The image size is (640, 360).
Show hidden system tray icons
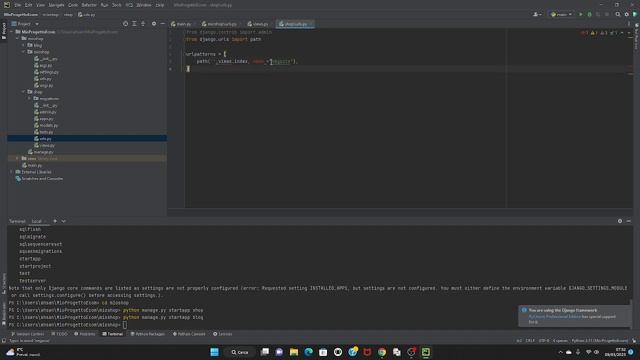560,352
